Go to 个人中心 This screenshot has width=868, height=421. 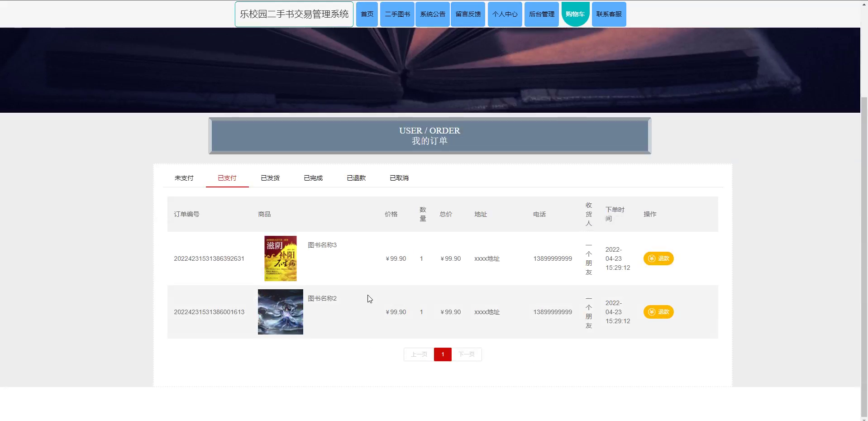505,14
